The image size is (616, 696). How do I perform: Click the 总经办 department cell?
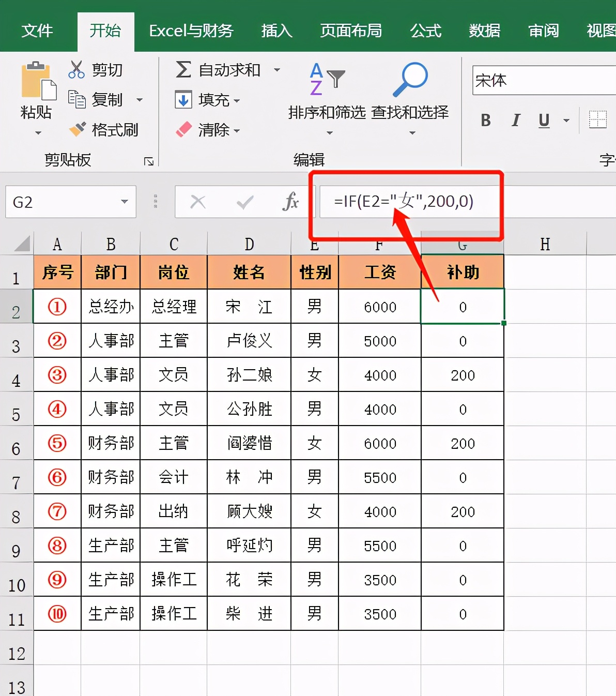(x=111, y=307)
